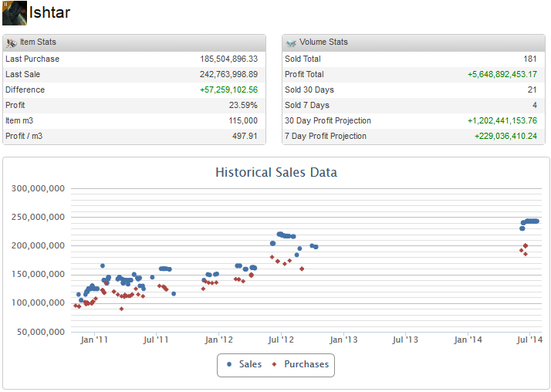Click the Ishtar ship portrait icon
The width and height of the screenshot is (551, 392).
tap(14, 13)
